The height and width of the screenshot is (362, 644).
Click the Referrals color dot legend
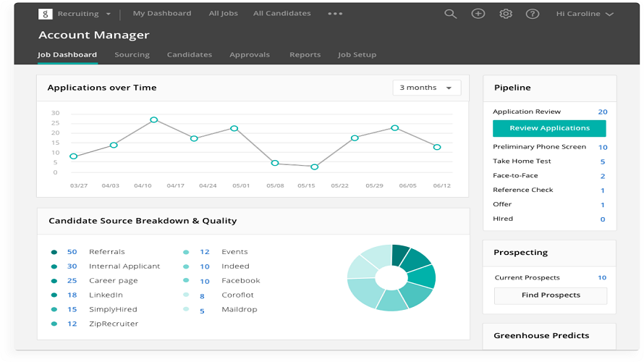coord(54,252)
